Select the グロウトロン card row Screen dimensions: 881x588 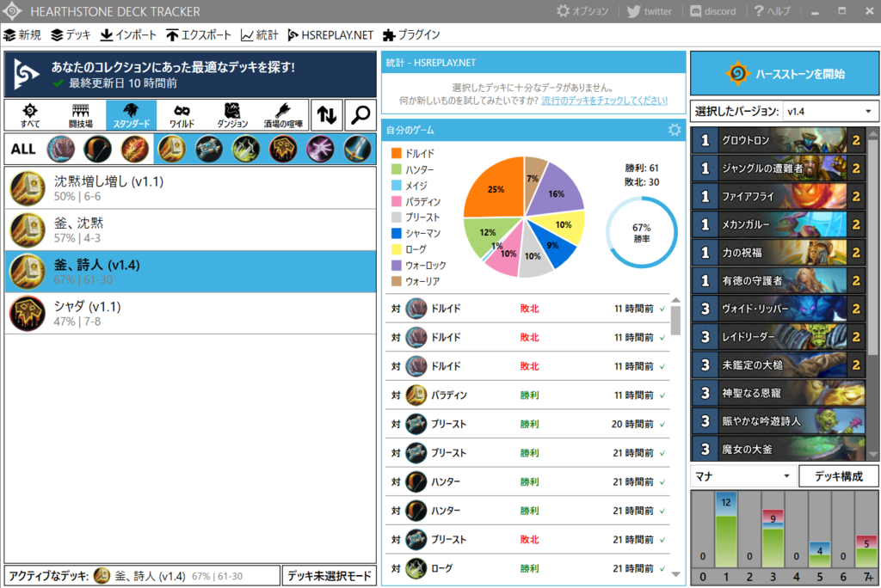click(x=779, y=140)
